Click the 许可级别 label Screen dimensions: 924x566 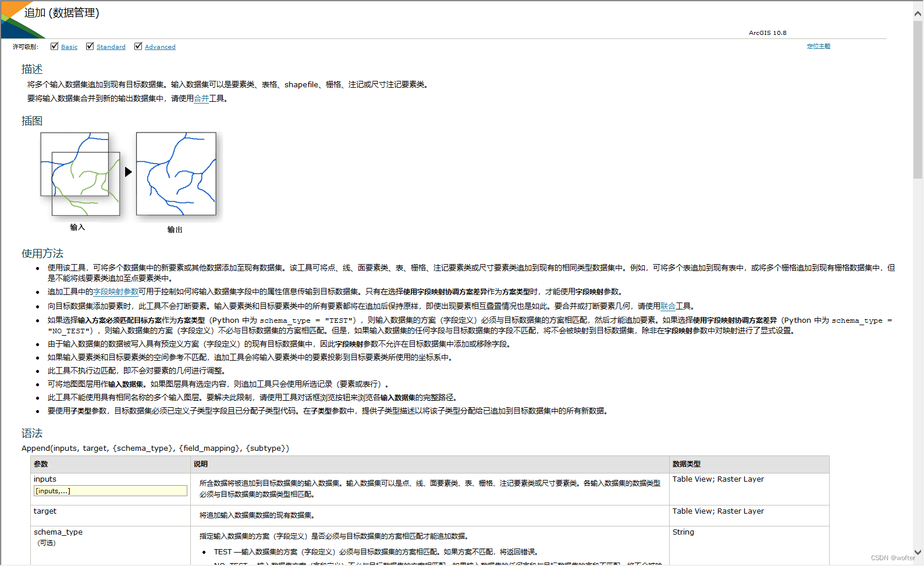click(x=26, y=47)
